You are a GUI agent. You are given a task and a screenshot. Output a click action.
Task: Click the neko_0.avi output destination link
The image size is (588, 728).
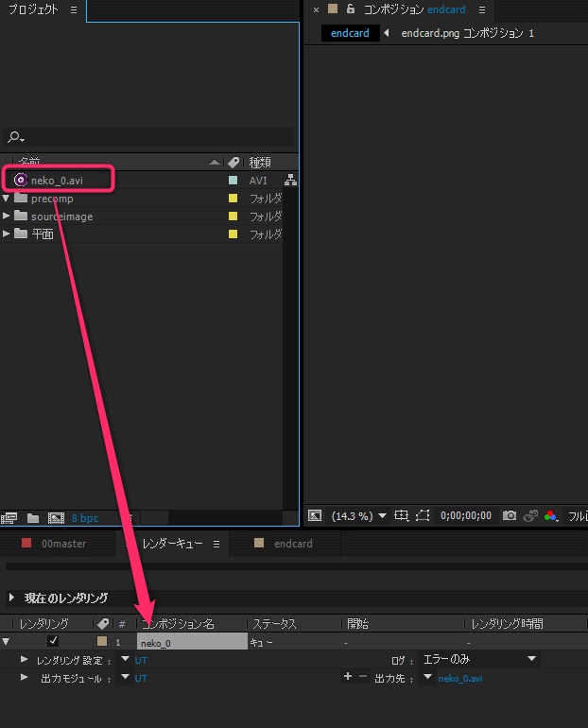coord(460,678)
